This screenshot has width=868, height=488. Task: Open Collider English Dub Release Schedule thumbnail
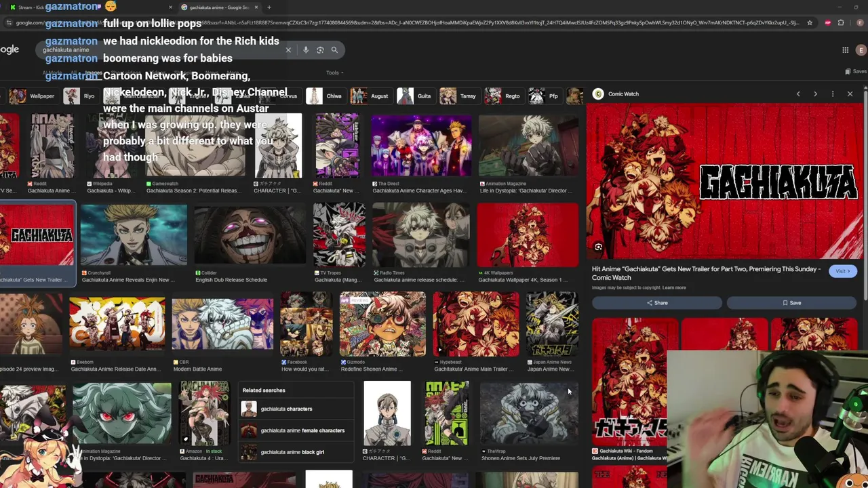coord(250,235)
